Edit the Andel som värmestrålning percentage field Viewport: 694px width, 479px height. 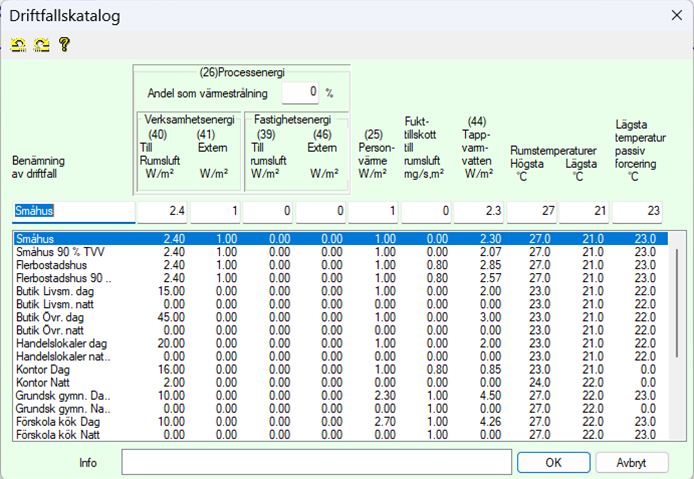(299, 92)
